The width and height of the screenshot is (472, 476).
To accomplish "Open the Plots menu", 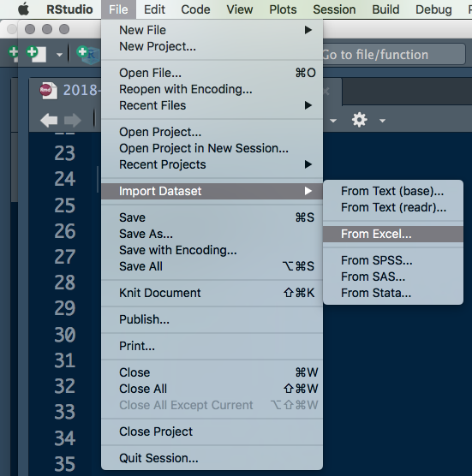I will click(x=283, y=9).
